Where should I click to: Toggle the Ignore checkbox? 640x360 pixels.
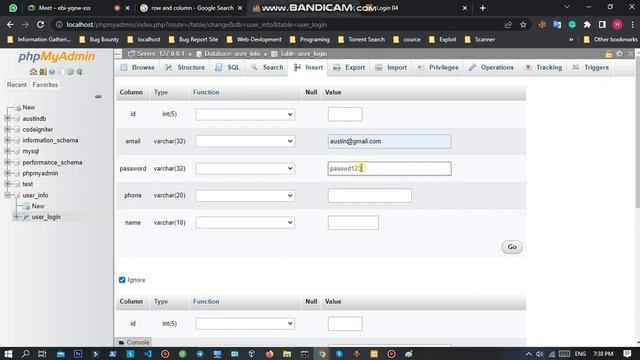click(x=122, y=280)
